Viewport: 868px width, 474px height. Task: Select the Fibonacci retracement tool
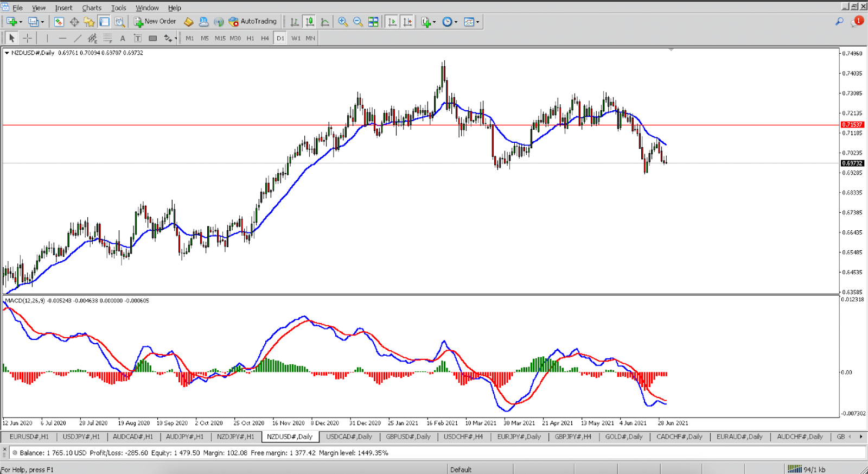click(107, 38)
